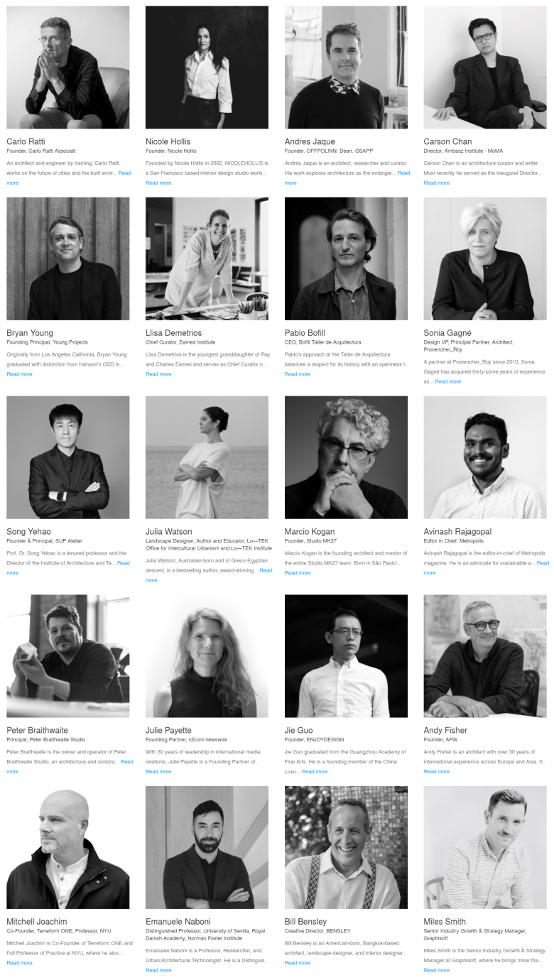Select Andres Jaque's headshot
This screenshot has width=554, height=980.
point(346,67)
